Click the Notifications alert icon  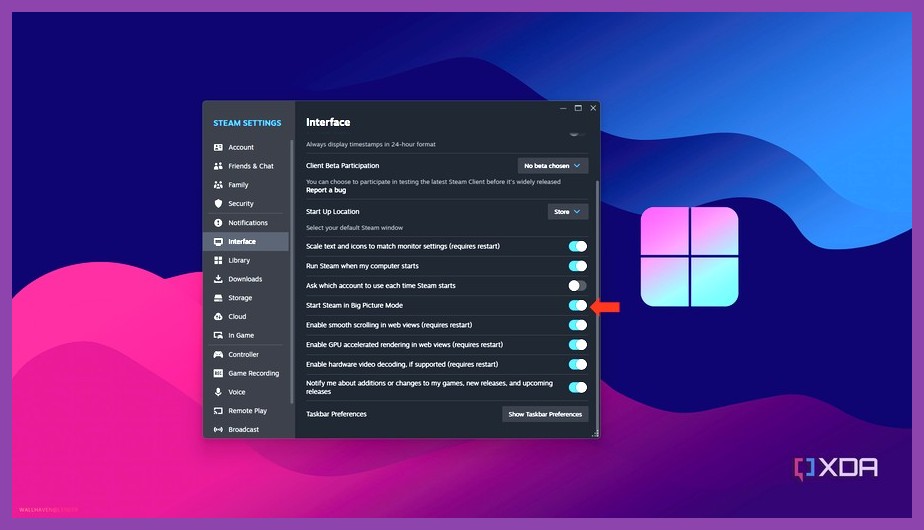(x=218, y=223)
